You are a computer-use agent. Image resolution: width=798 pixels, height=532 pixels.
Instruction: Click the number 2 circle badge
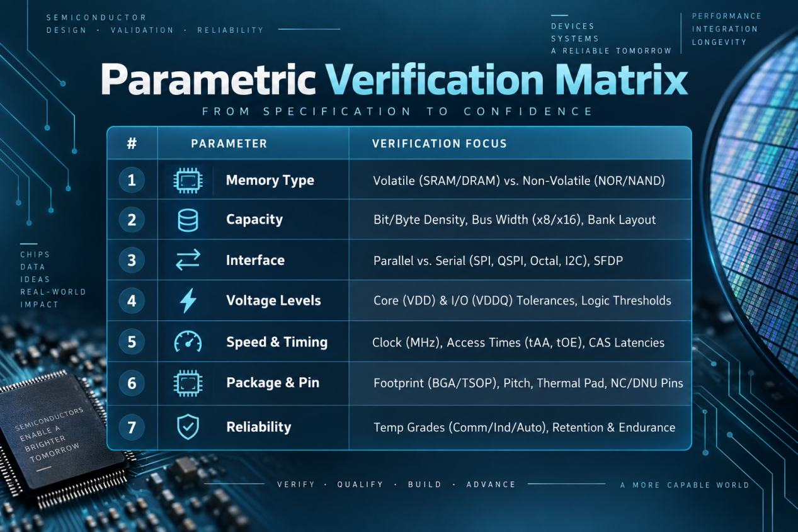click(132, 220)
